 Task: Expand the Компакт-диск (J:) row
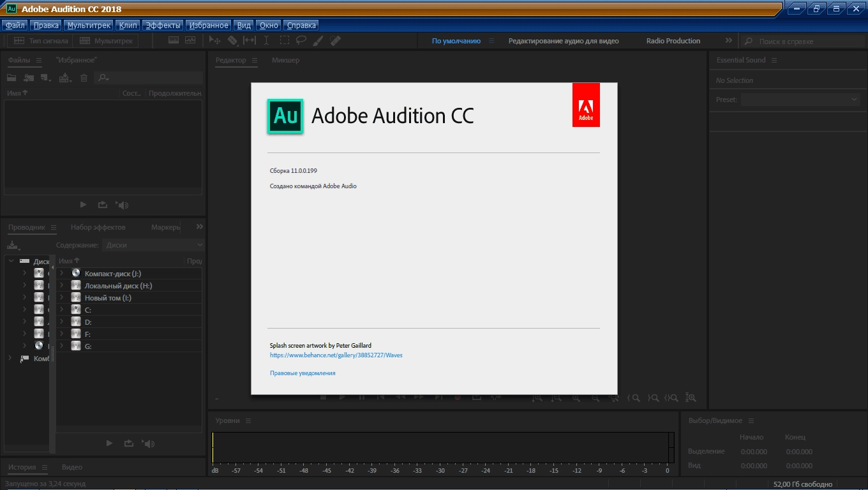62,273
